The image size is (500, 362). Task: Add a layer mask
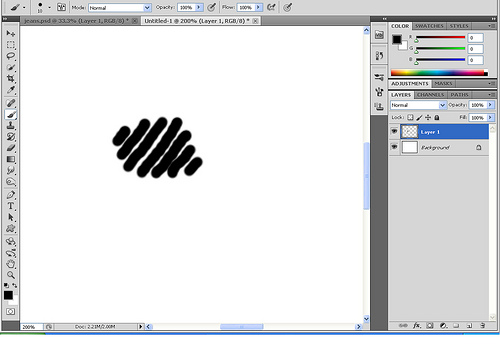430,325
